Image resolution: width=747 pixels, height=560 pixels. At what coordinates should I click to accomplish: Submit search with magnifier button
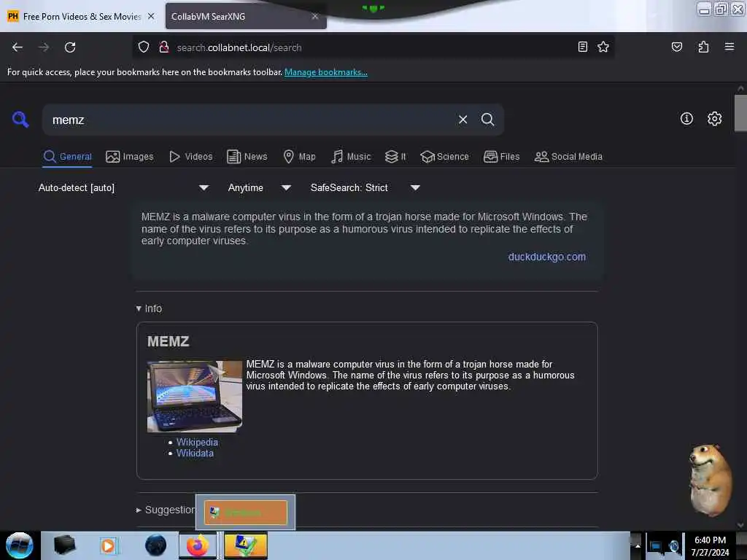pyautogui.click(x=487, y=120)
